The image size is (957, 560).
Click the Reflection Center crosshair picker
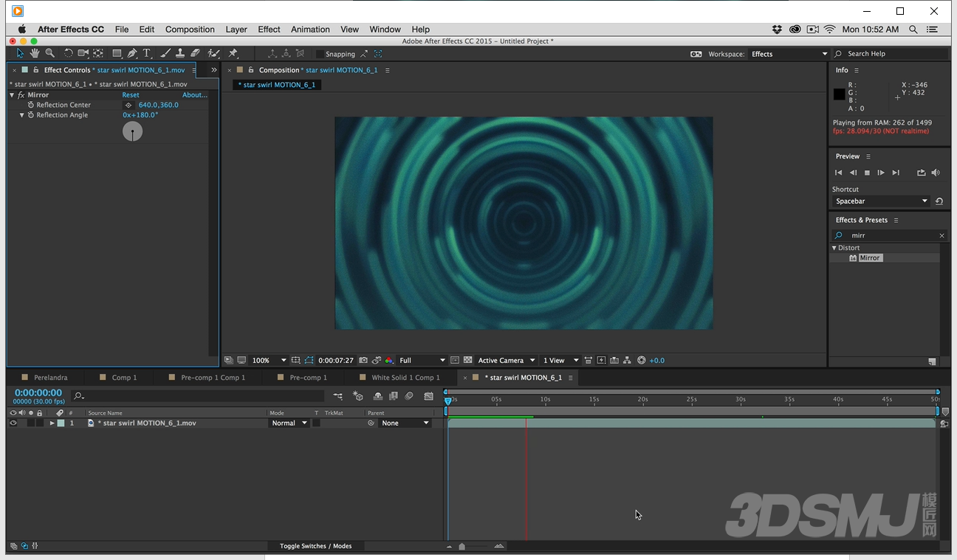tap(128, 105)
